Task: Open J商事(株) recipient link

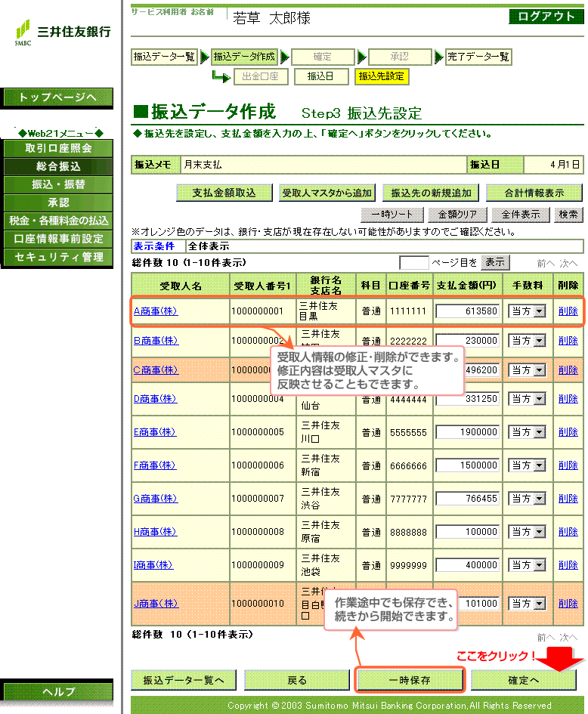Action: (156, 604)
